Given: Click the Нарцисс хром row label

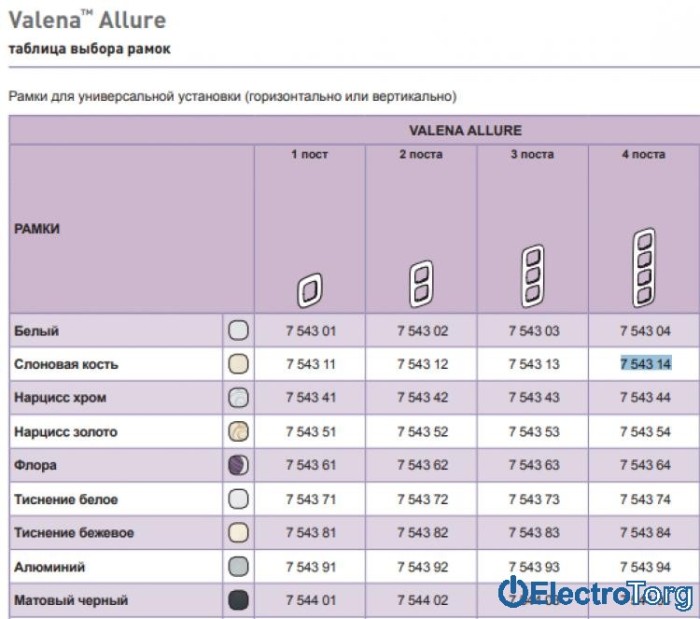Looking at the screenshot, I should [x=60, y=397].
